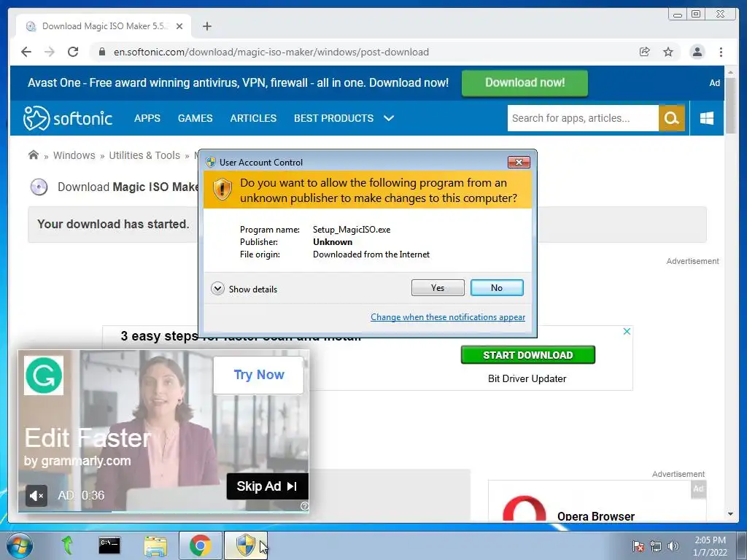The width and height of the screenshot is (747, 560).
Task: Click the address bar URL
Action: [x=271, y=52]
